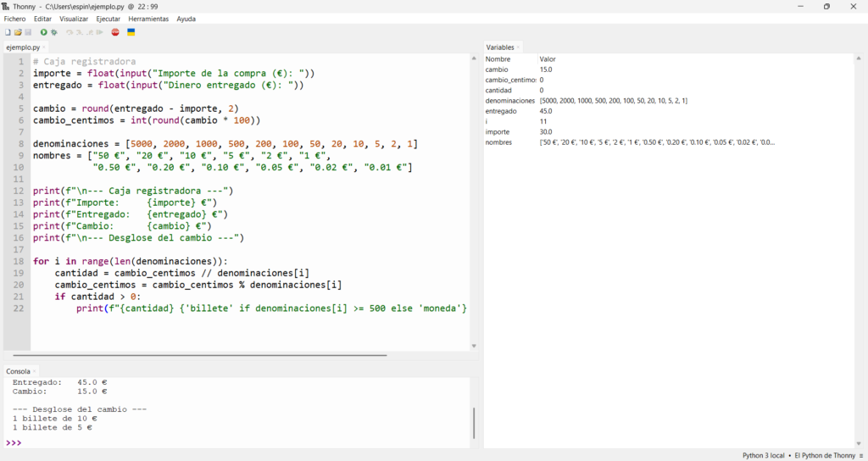The height and width of the screenshot is (461, 868).
Task: Start debugging with the bug icon
Action: (54, 32)
